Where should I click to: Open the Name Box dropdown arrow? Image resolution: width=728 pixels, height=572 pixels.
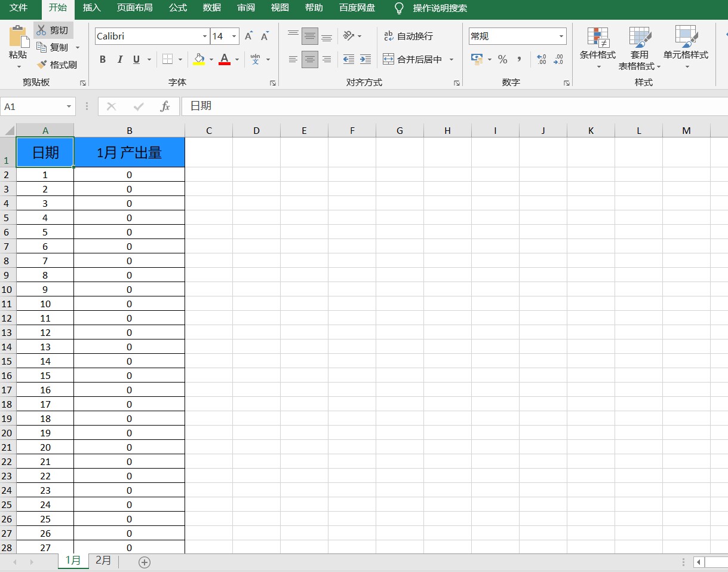(x=69, y=106)
